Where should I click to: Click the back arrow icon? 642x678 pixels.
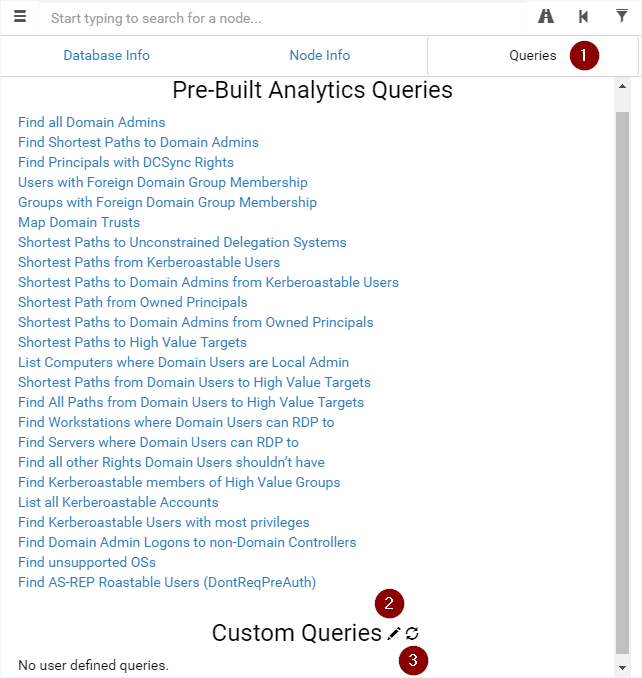tap(583, 17)
